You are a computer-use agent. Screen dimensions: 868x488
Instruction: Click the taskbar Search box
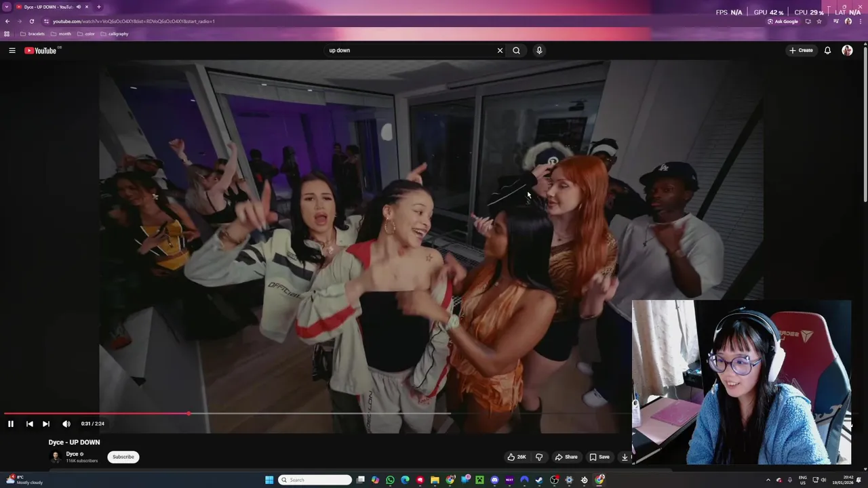[315, 480]
